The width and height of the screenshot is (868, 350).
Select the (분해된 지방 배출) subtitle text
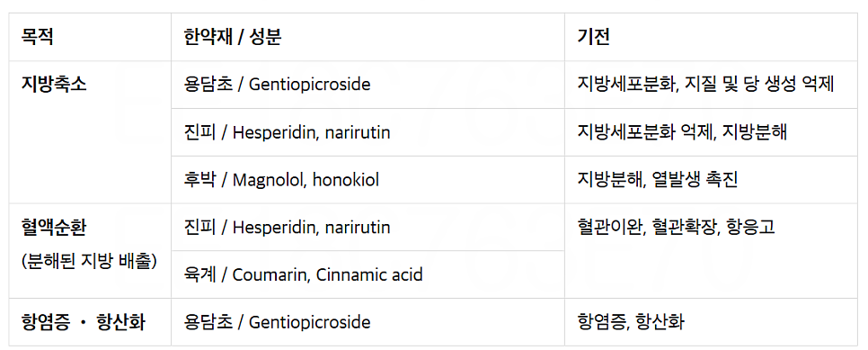pyautogui.click(x=89, y=261)
